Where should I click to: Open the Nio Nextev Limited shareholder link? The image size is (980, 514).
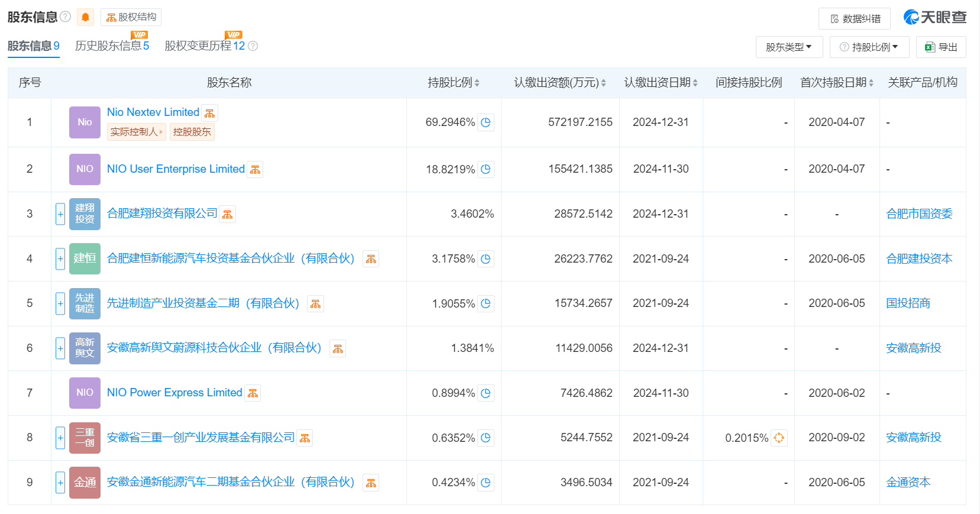153,112
